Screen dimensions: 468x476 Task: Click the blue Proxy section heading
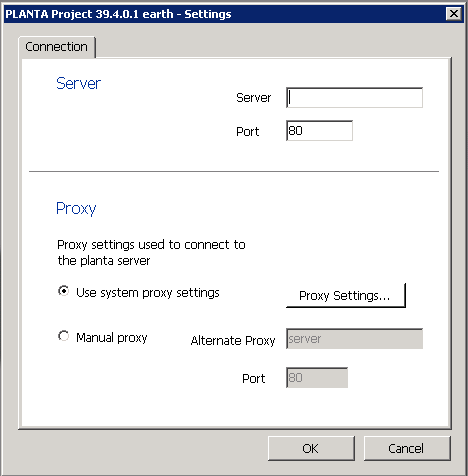pyautogui.click(x=76, y=209)
